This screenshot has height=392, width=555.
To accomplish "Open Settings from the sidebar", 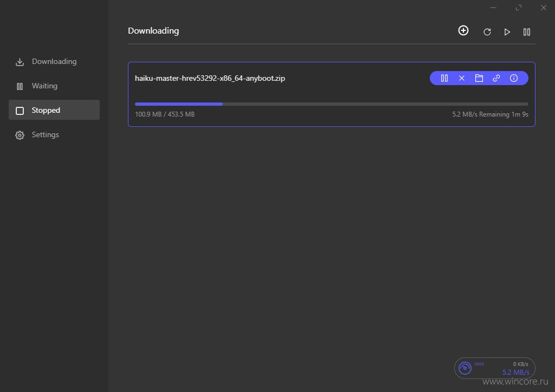I will pos(54,134).
